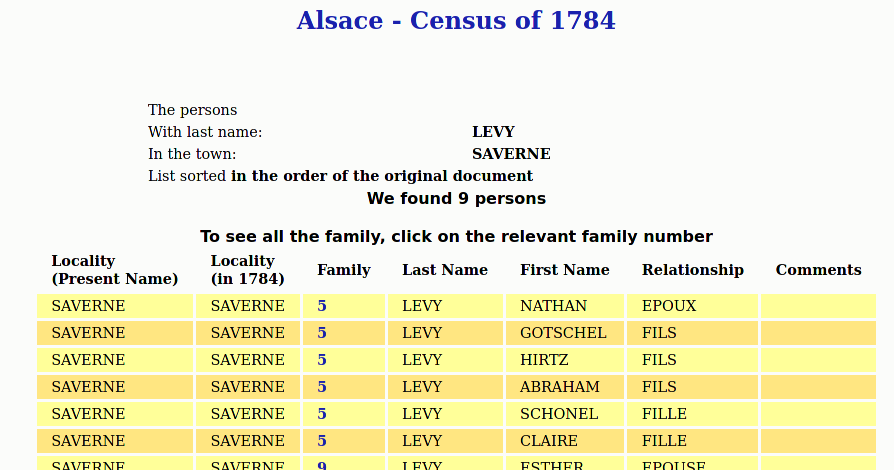Click family number beside GOTSCHEL
Image resolution: width=894 pixels, height=470 pixels.
(x=322, y=333)
